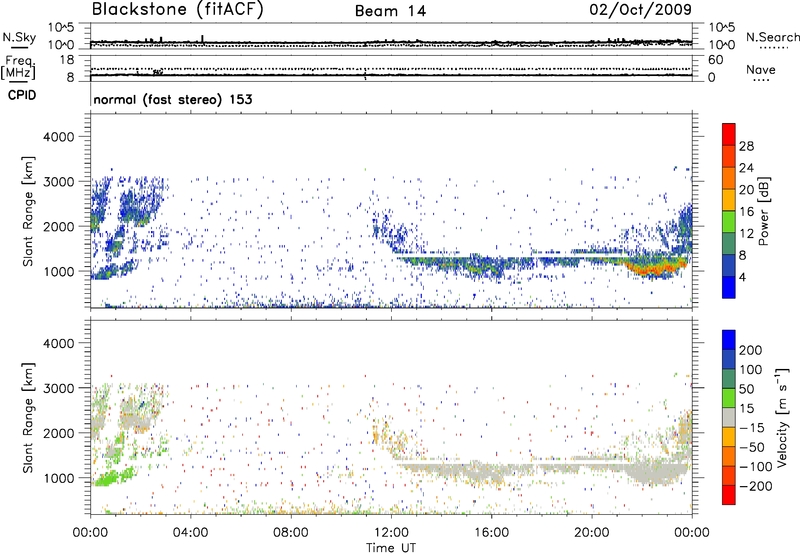Screen dimensions: 800x554
Task: Click the 'Freq. [MHz]' axis label
Action: (x=18, y=67)
